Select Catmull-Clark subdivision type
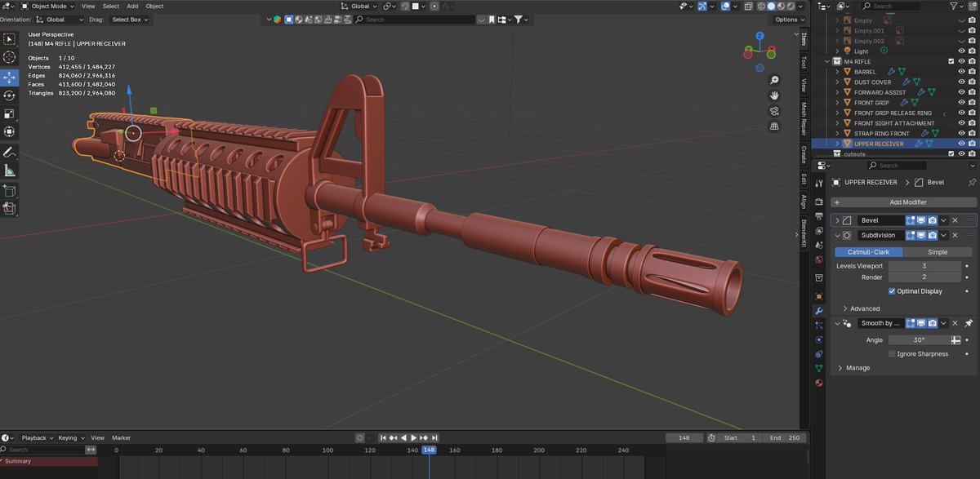The image size is (980, 479). [x=868, y=252]
